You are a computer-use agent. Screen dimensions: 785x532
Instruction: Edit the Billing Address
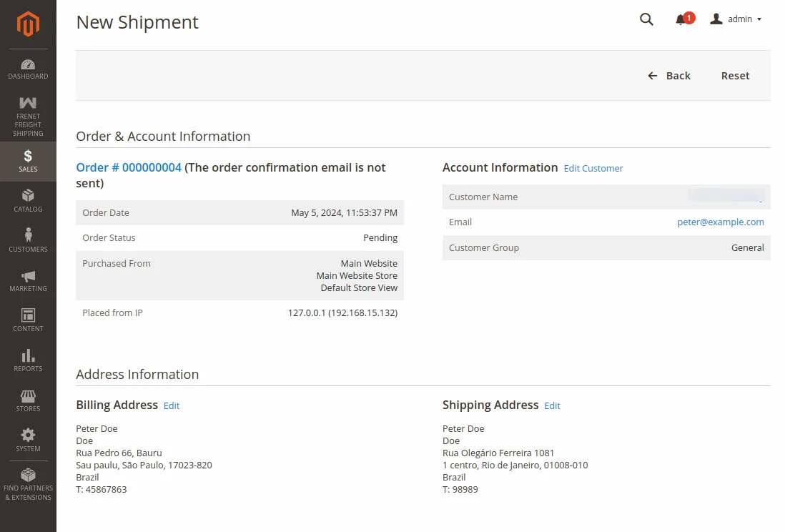[171, 405]
